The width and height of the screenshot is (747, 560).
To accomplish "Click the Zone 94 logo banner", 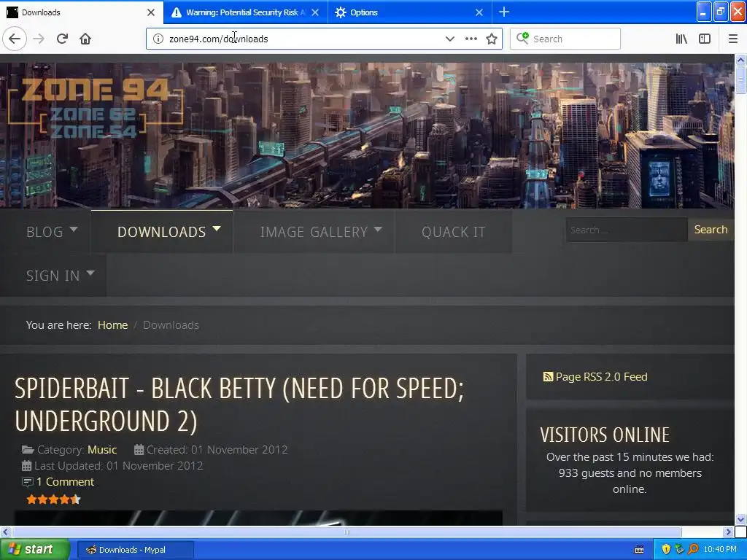I will pyautogui.click(x=96, y=107).
